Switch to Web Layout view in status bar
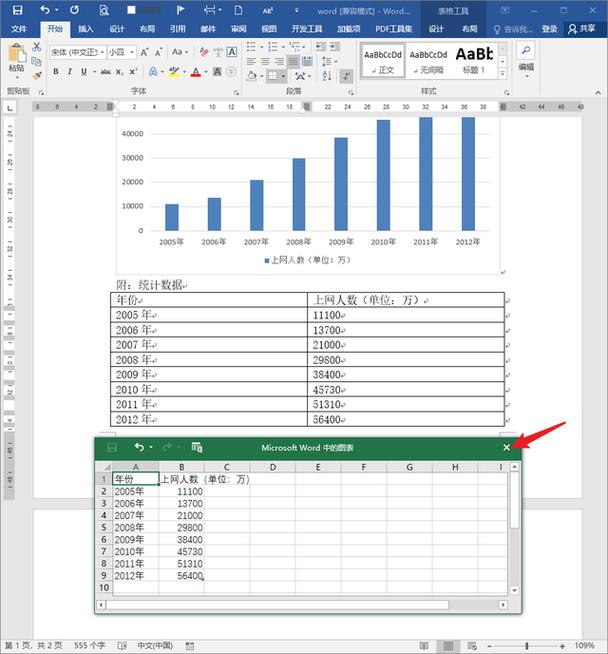 pyautogui.click(x=472, y=646)
